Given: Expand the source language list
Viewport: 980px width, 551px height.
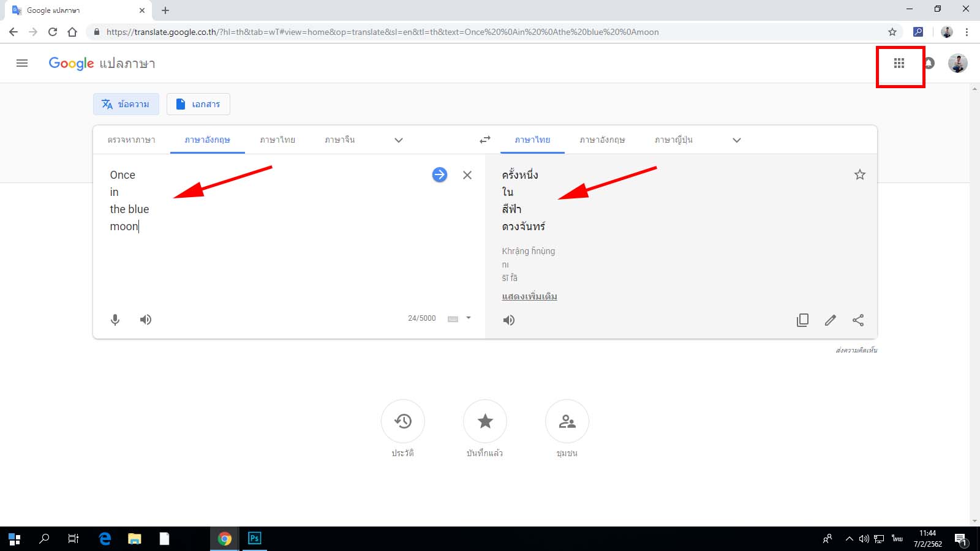Looking at the screenshot, I should pyautogui.click(x=399, y=140).
